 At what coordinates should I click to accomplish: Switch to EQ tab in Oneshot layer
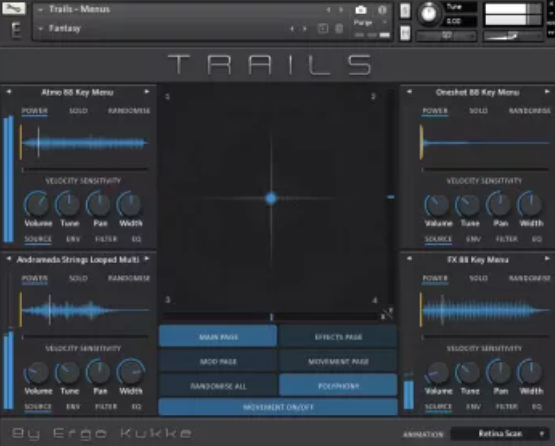(537, 239)
